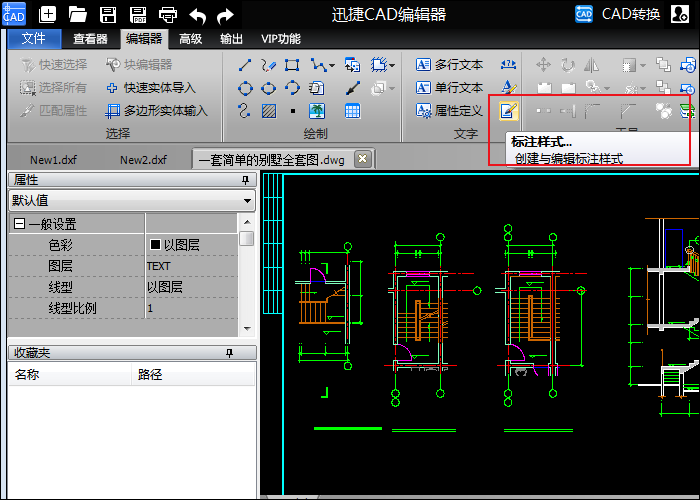Click the text style icon

click(x=508, y=88)
